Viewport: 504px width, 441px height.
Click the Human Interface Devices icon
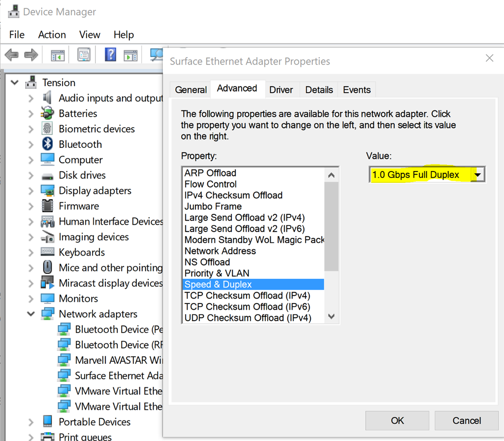click(47, 221)
